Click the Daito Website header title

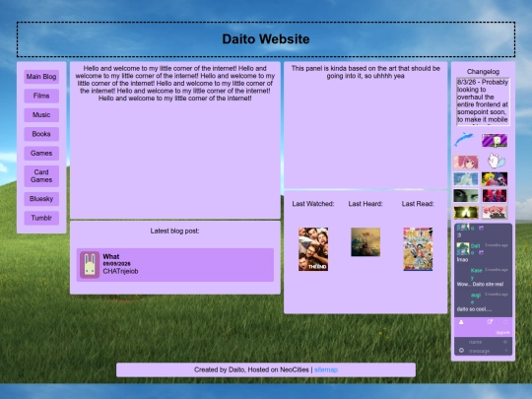[x=266, y=39]
